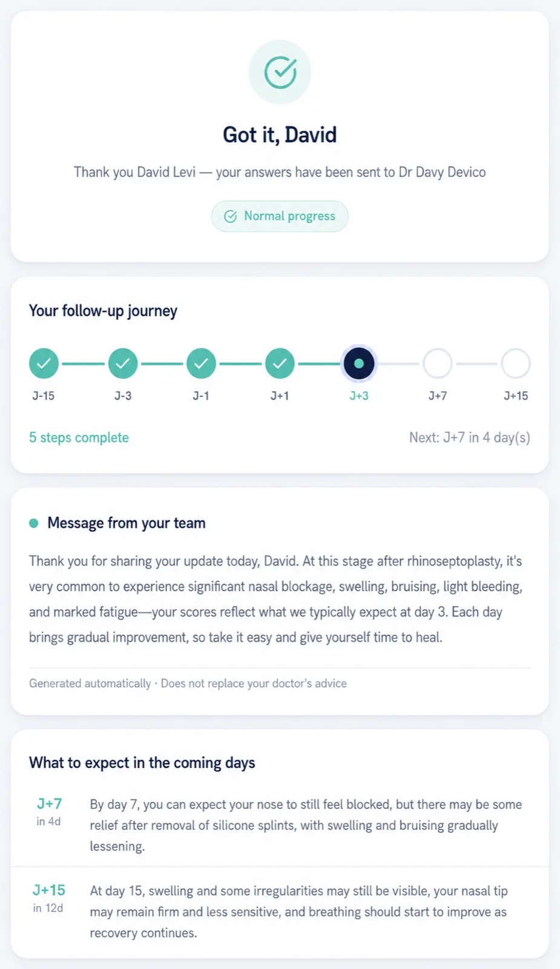
Task: Click the large green checkmark circle icon
Action: [x=280, y=72]
